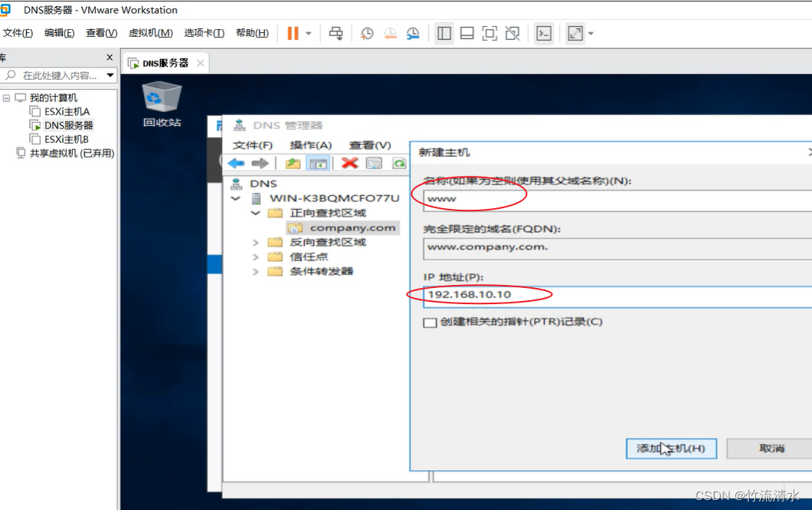Click the forward arrow in DNS manager
The height and width of the screenshot is (510, 812).
pos(260,164)
